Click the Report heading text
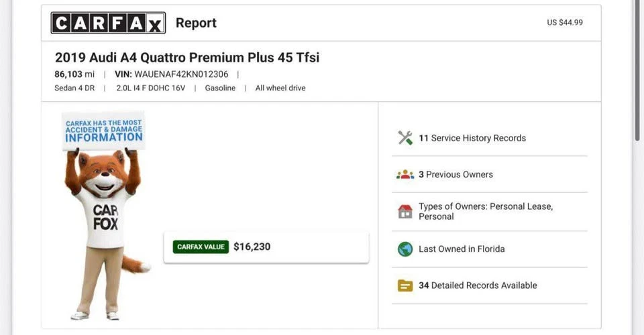The width and height of the screenshot is (644, 335). pos(196,23)
